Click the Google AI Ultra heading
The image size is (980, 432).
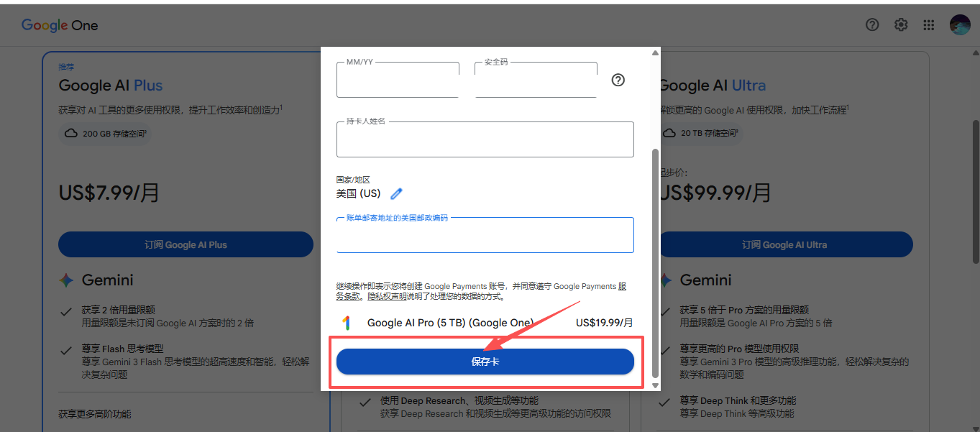(712, 86)
